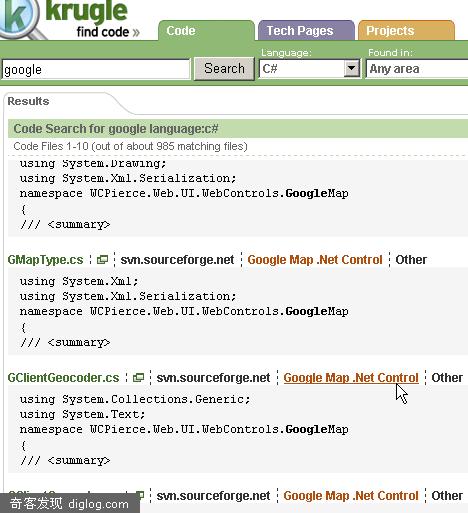468x513 pixels.
Task: Click svn.sourceforge.net beside GMapType.cs
Action: click(x=177, y=260)
